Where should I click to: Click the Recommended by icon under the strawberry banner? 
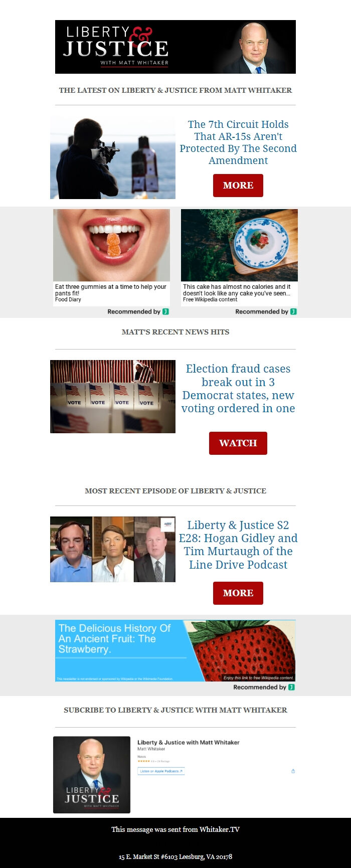pyautogui.click(x=292, y=687)
